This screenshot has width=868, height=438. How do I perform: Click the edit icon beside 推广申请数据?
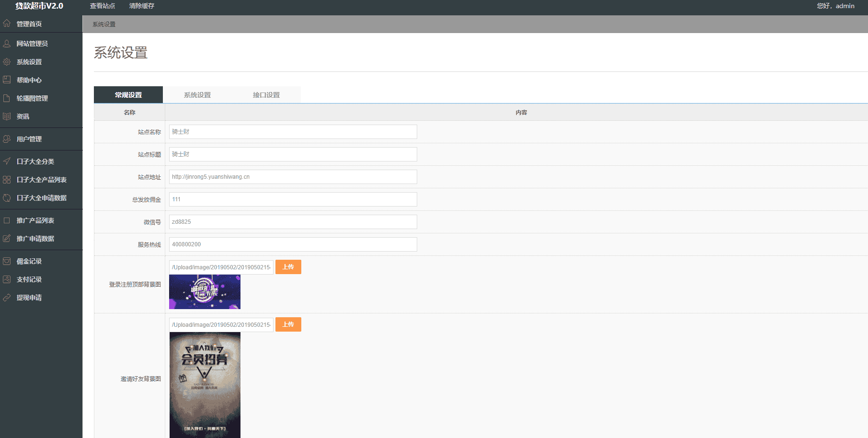point(7,238)
